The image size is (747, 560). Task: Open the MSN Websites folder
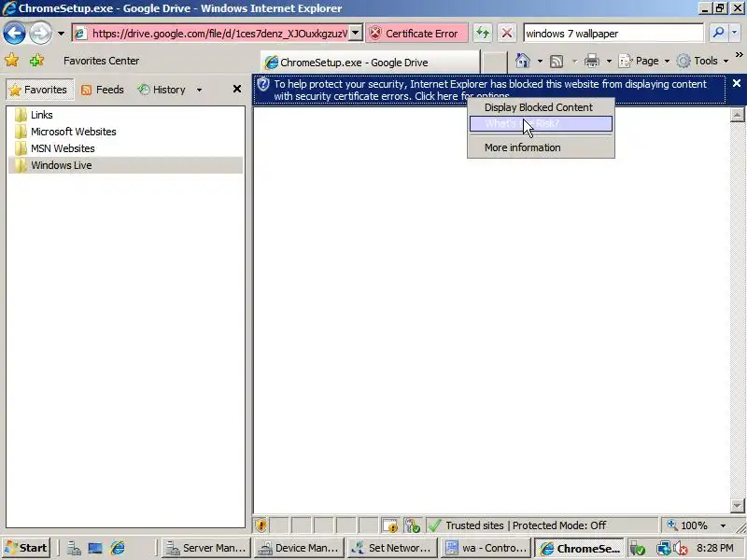click(125, 148)
